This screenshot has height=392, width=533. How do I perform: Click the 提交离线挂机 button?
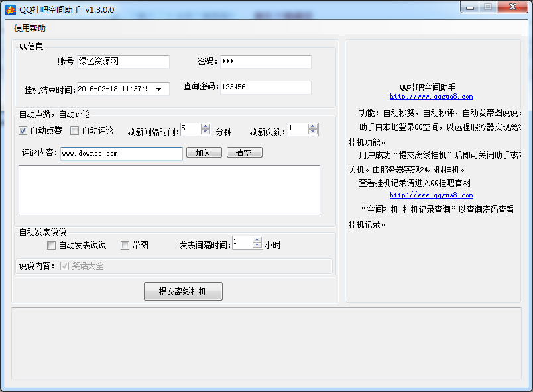(183, 291)
